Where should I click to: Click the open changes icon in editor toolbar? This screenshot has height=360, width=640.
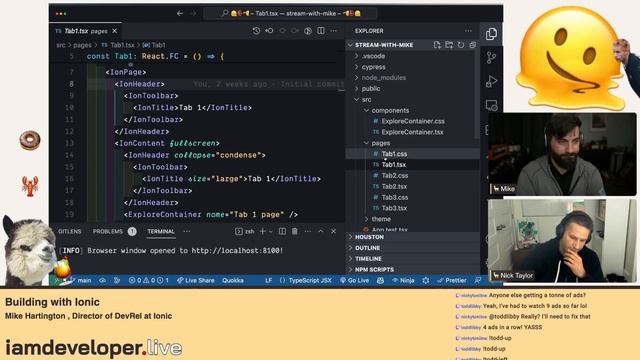click(x=269, y=31)
